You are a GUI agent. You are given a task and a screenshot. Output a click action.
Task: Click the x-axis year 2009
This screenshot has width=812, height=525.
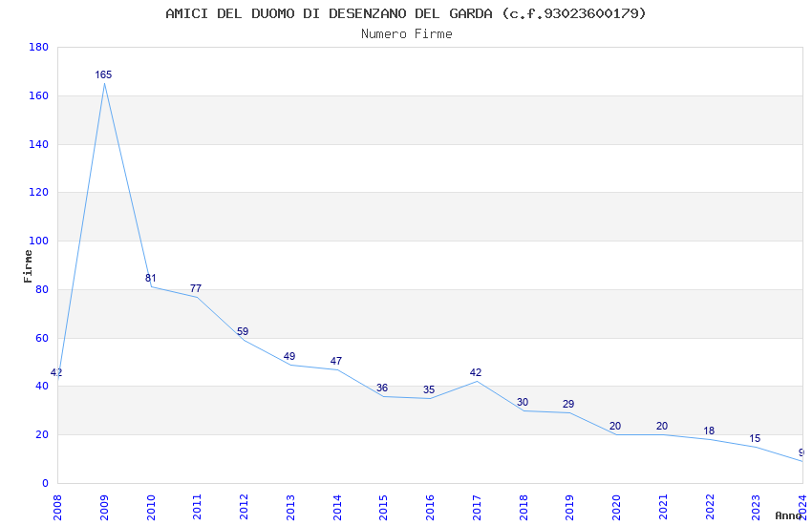(104, 507)
